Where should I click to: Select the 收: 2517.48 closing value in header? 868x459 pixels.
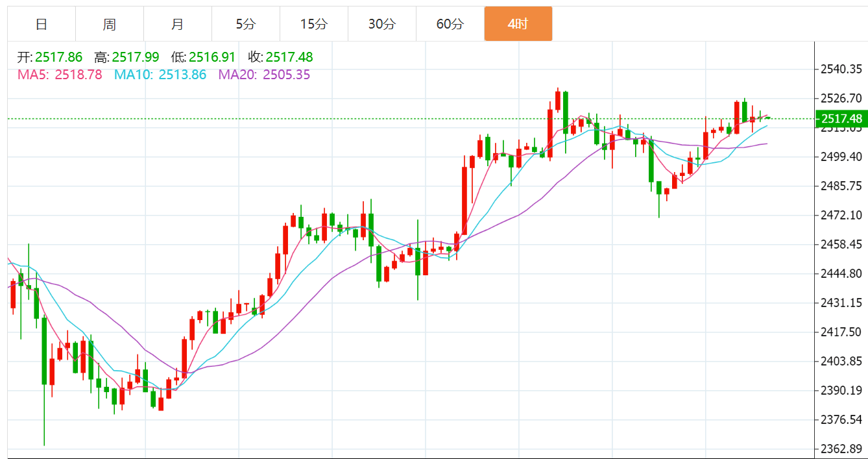click(280, 57)
